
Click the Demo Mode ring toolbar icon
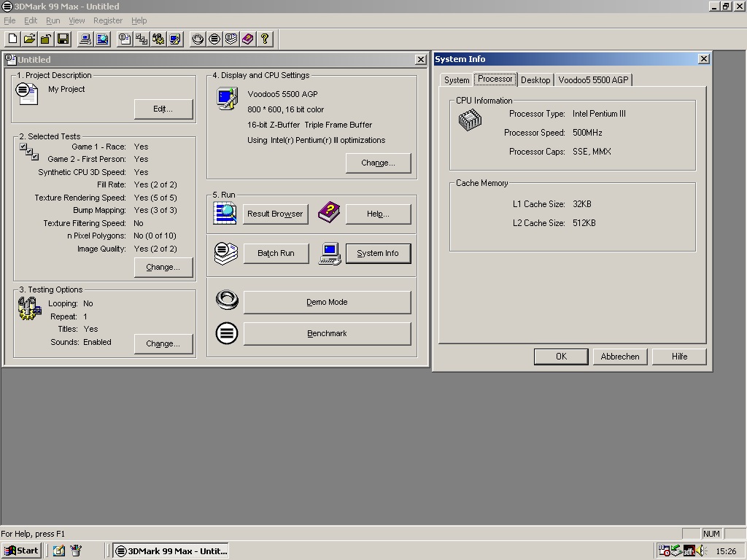coord(198,39)
